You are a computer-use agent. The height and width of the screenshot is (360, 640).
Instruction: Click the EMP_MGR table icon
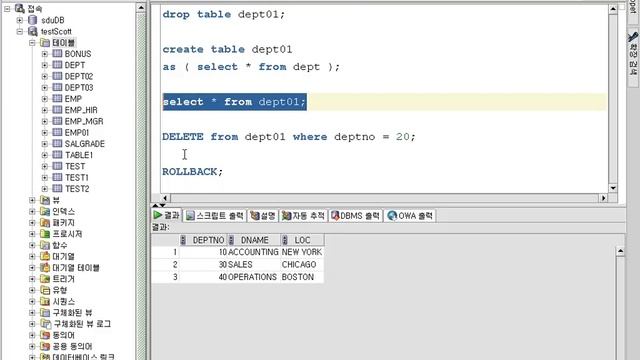point(58,121)
